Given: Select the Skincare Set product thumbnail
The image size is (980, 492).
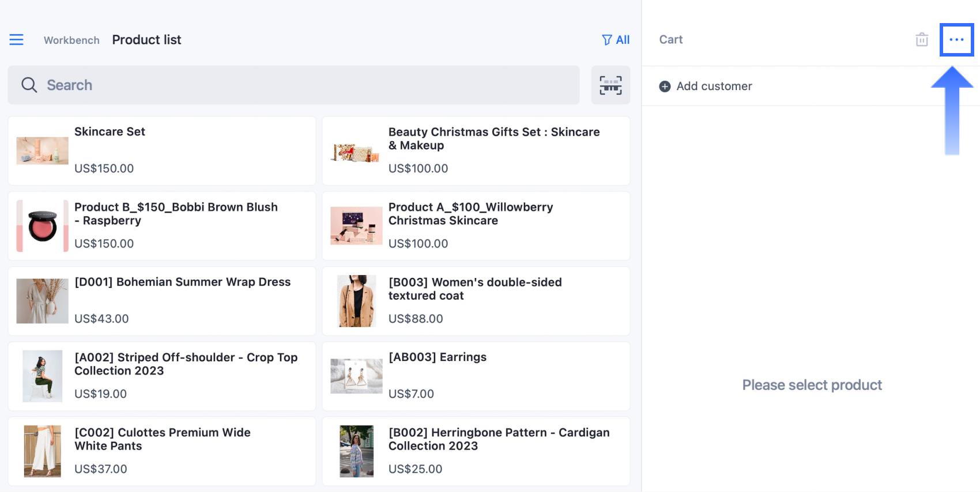Looking at the screenshot, I should [x=42, y=151].
